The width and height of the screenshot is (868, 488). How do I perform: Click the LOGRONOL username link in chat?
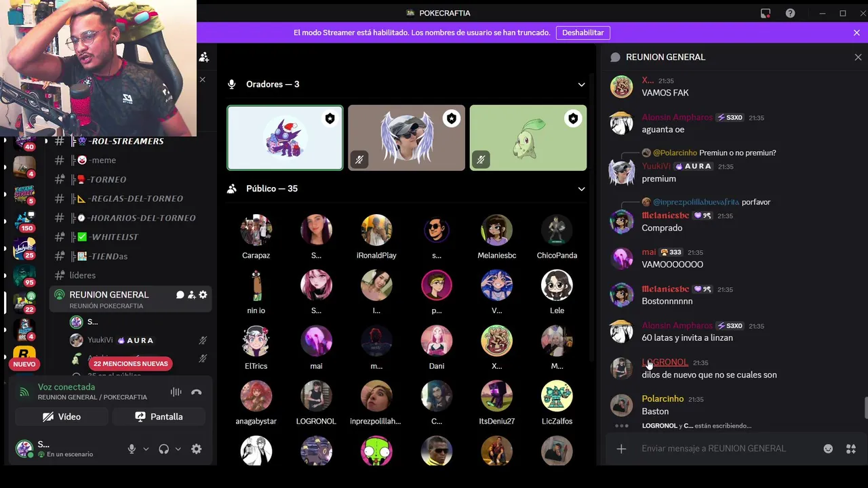(x=665, y=363)
